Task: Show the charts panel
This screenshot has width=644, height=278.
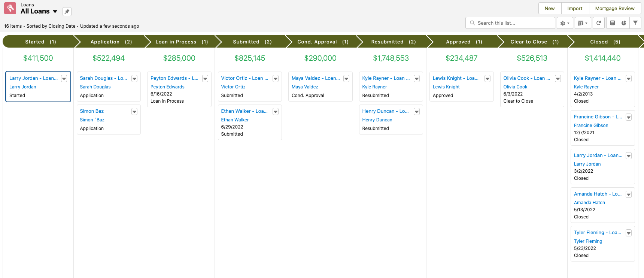Action: [624, 23]
